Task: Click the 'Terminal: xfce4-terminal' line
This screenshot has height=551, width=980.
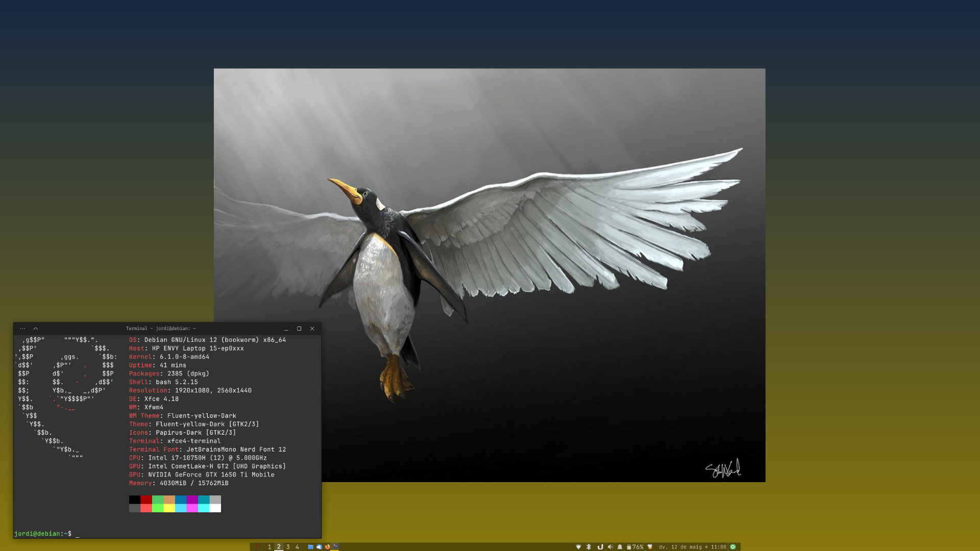Action: pos(175,441)
